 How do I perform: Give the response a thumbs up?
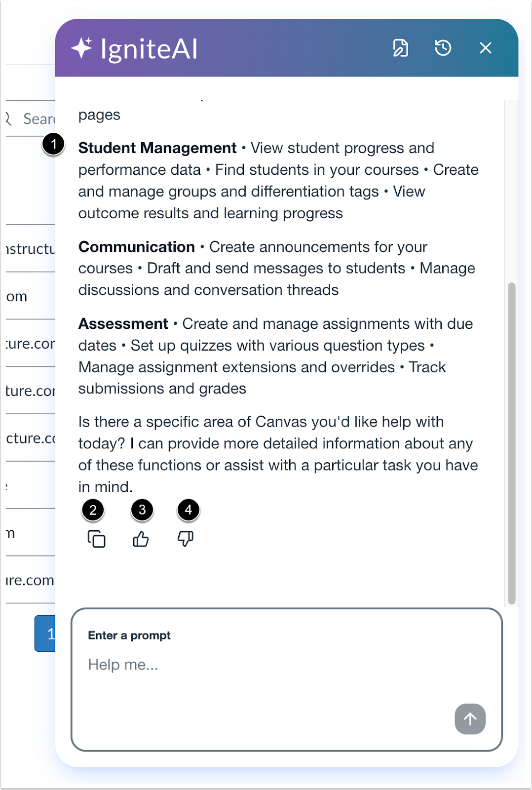coord(141,539)
